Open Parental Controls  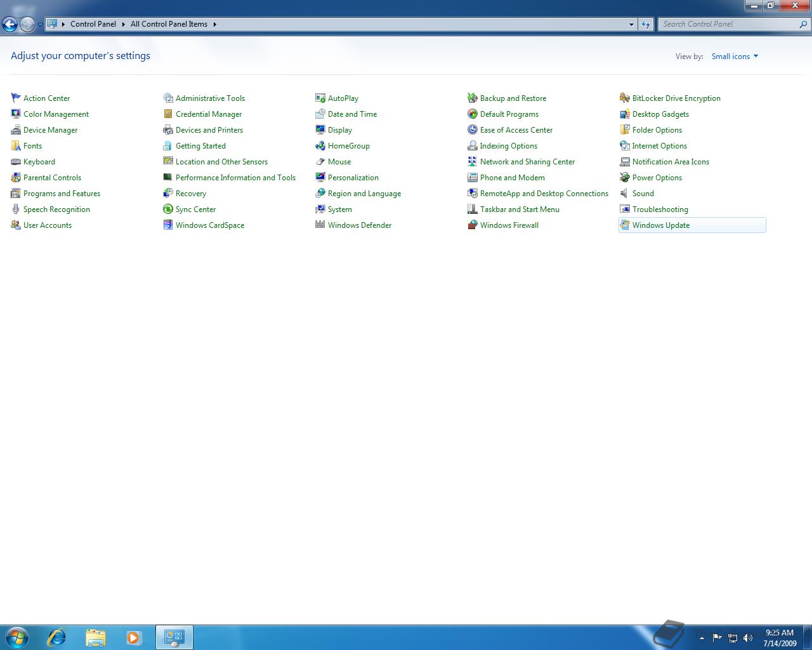(x=52, y=177)
